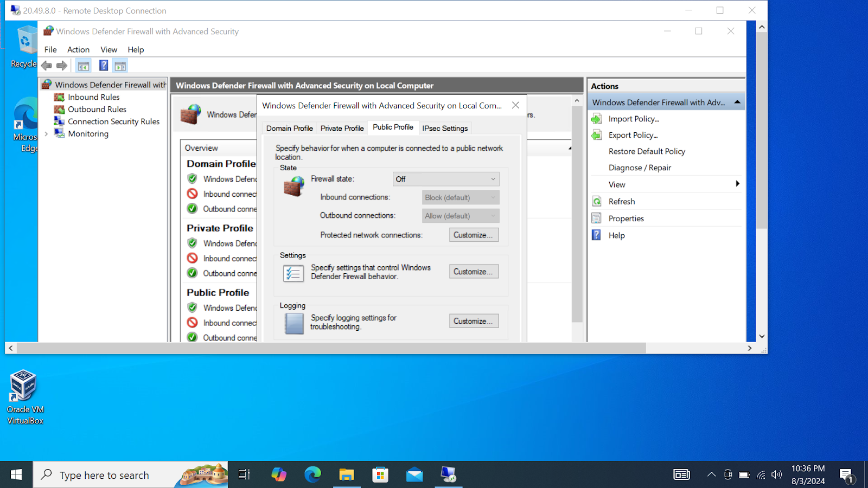
Task: Click Restore Default Policy action
Action: (x=647, y=151)
